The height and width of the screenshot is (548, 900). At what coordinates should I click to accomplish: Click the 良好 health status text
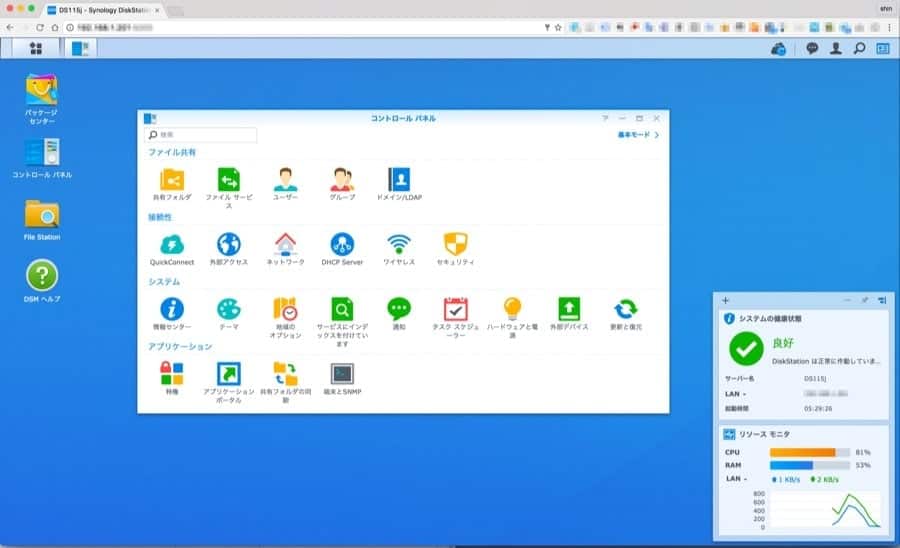783,343
